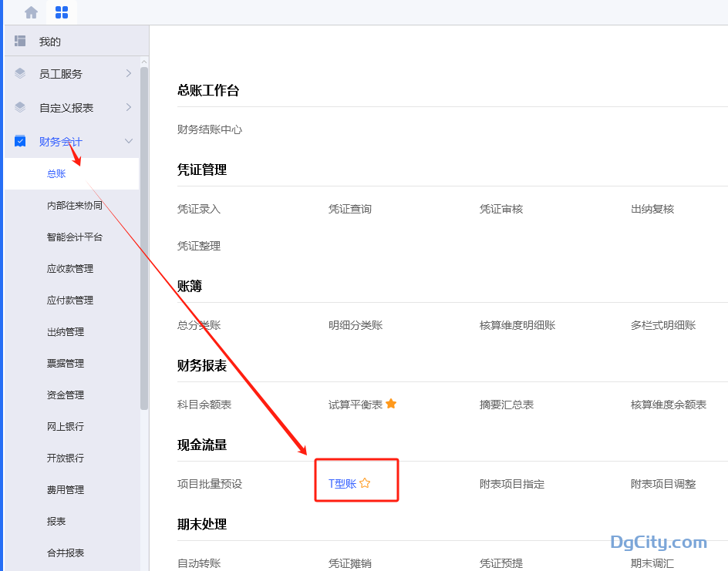This screenshot has width=728, height=571.
Task: Open 财务结账中心 link
Action: tap(210, 129)
